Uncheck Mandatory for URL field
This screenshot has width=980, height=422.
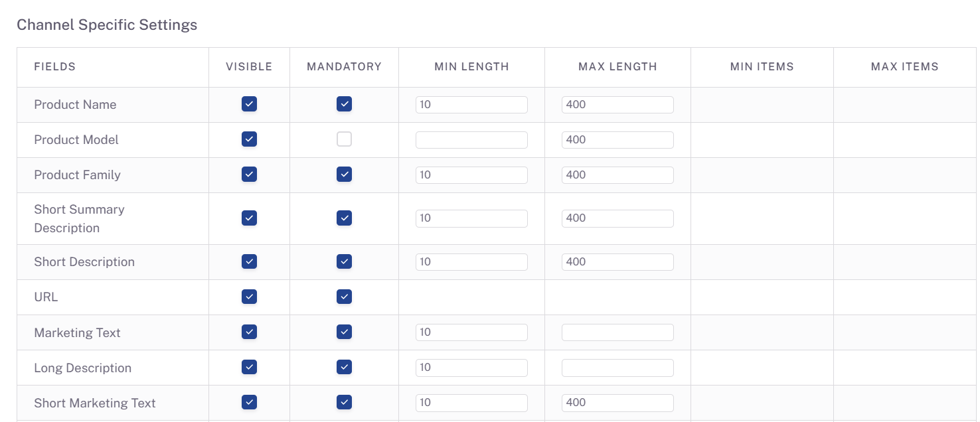click(x=344, y=297)
